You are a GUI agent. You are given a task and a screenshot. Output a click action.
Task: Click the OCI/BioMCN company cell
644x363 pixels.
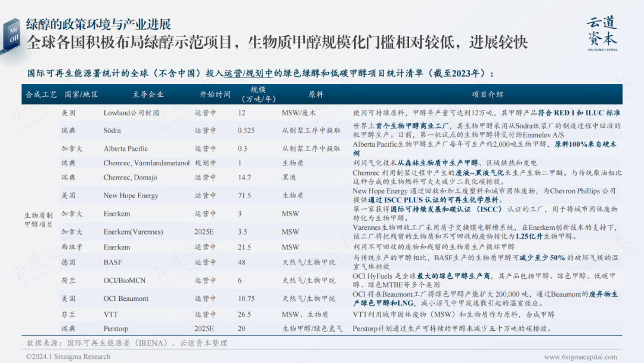(125, 281)
